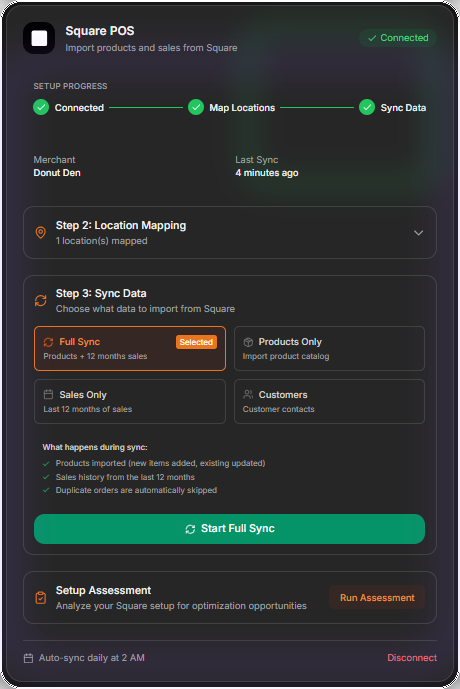
Task: Run the Square setup assessment
Action: click(377, 598)
